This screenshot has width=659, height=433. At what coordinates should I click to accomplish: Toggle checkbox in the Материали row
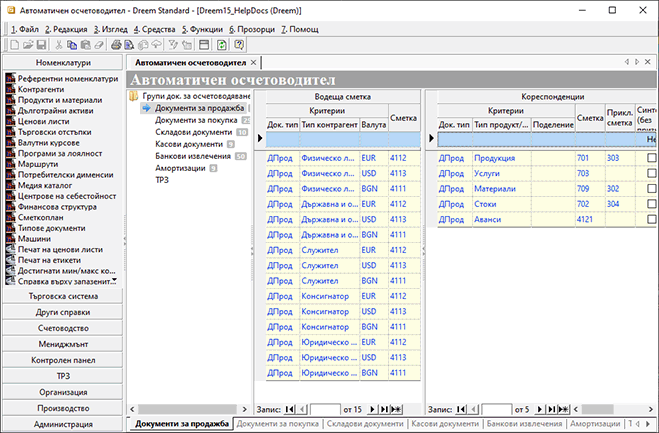651,189
